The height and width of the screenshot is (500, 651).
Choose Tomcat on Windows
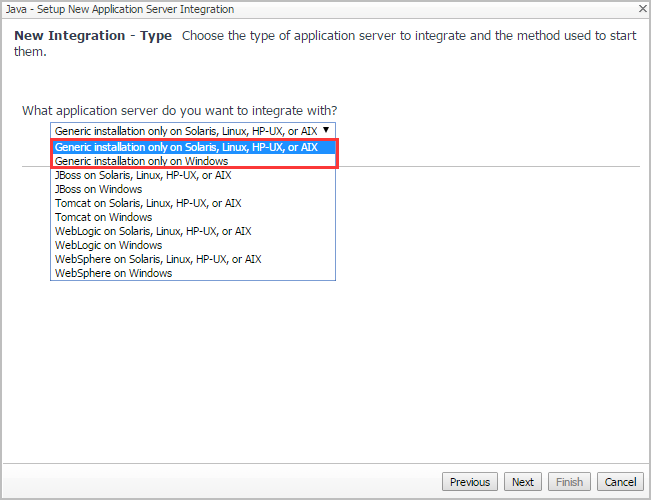[x=104, y=217]
